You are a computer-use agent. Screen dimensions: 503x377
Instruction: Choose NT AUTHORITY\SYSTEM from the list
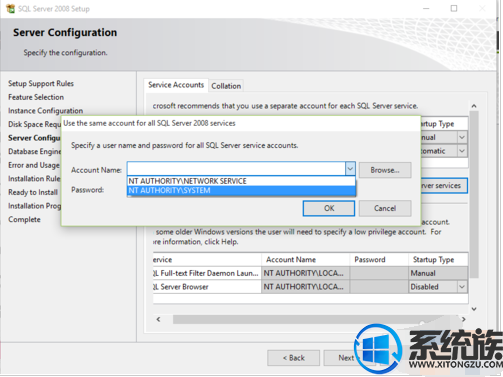tap(241, 190)
